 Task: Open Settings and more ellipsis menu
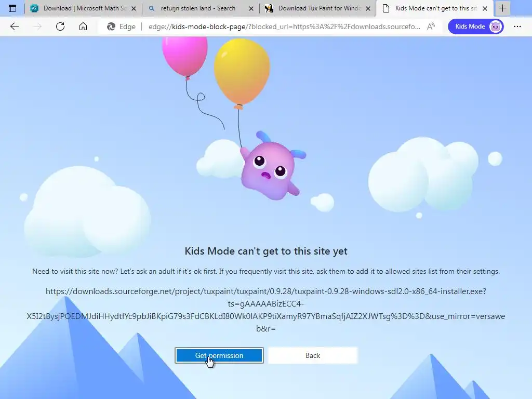(x=517, y=26)
